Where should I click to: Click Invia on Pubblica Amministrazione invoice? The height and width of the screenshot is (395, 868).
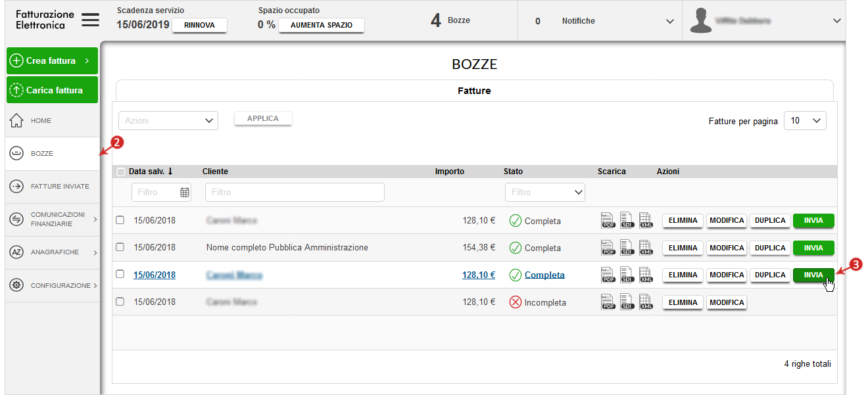click(x=813, y=248)
